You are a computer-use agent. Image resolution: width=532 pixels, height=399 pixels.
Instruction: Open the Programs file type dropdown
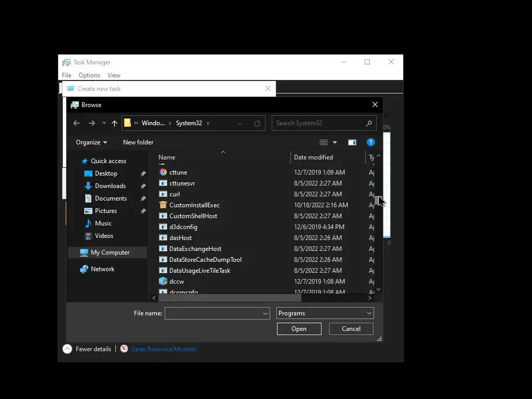(325, 313)
